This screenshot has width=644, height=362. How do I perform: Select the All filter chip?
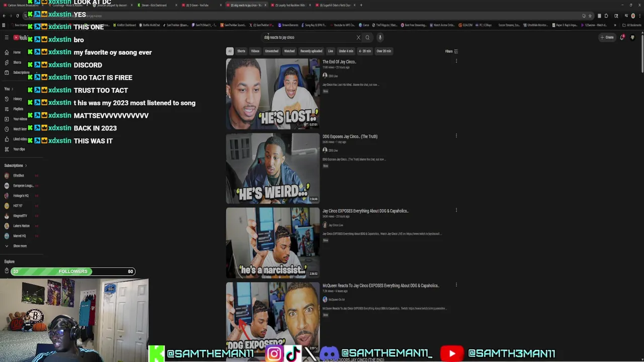[x=229, y=51]
